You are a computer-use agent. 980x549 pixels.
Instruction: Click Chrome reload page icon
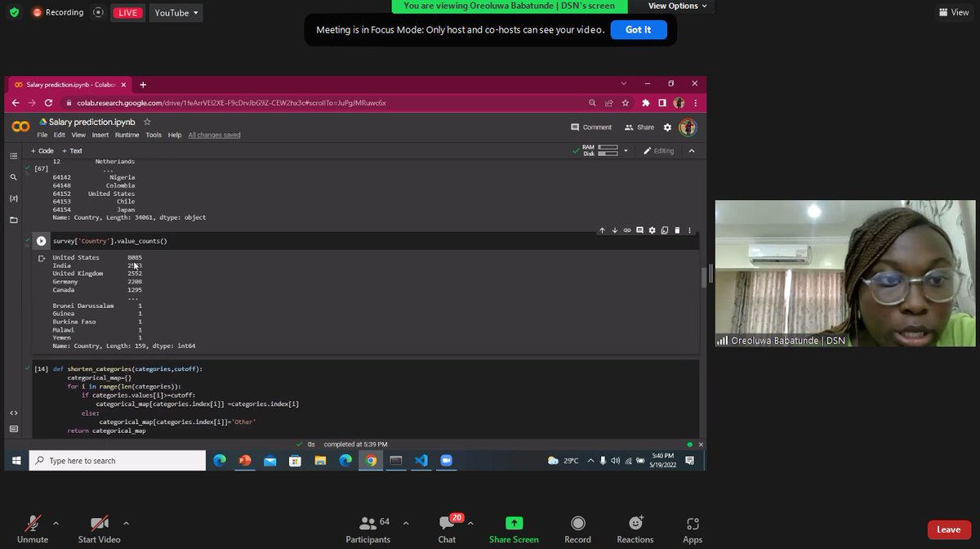(x=48, y=103)
